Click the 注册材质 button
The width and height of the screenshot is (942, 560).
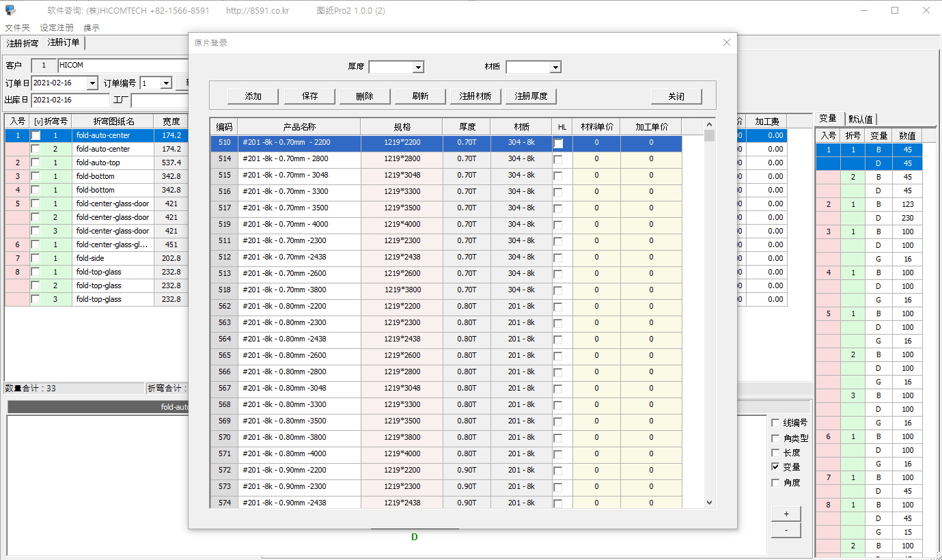[475, 96]
